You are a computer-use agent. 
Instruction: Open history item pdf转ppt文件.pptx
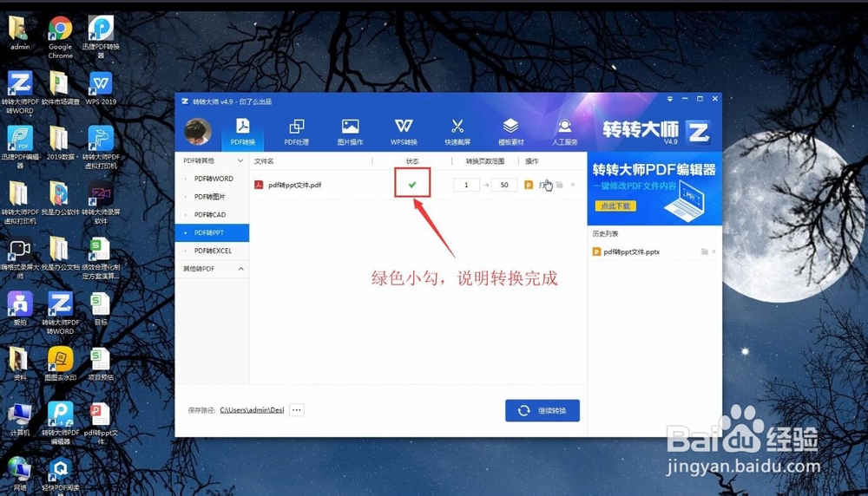[x=632, y=251]
